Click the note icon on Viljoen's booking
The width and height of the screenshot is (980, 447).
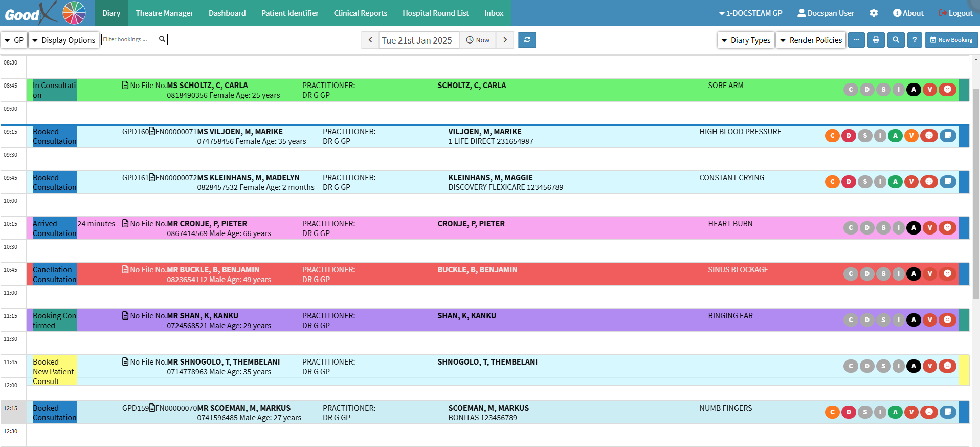pyautogui.click(x=948, y=136)
